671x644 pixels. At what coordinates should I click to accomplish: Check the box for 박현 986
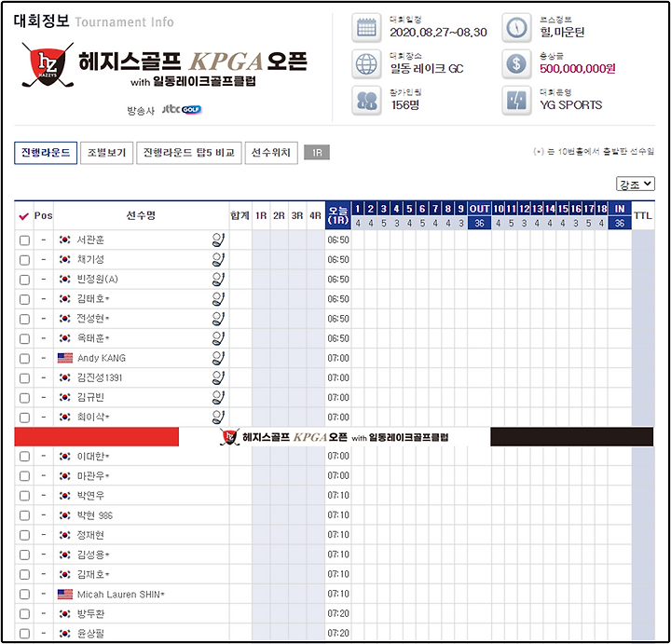25,515
